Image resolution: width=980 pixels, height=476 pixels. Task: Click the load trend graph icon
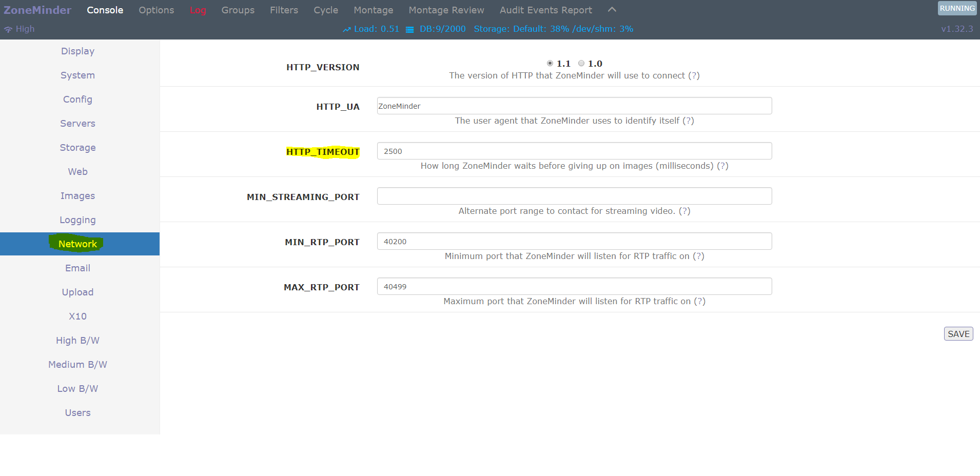(347, 30)
